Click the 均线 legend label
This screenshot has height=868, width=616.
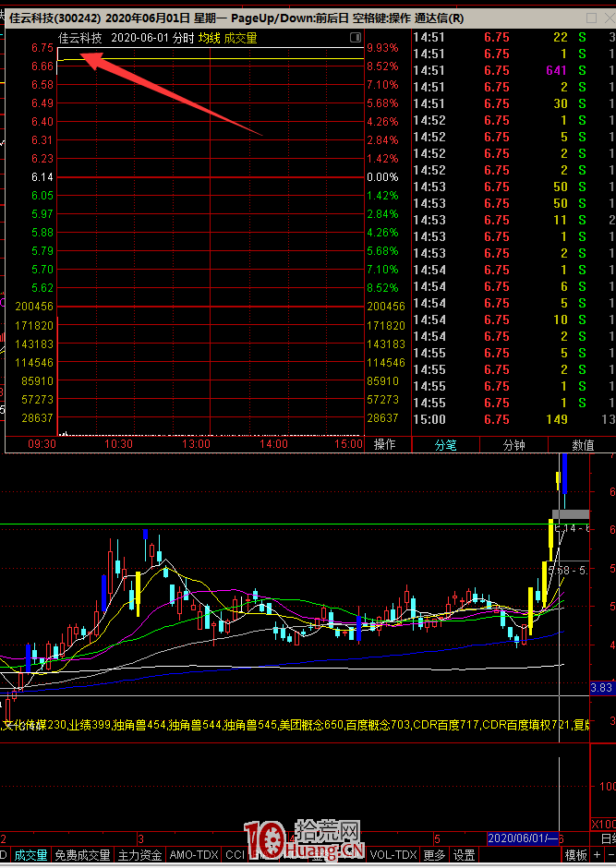pyautogui.click(x=210, y=38)
